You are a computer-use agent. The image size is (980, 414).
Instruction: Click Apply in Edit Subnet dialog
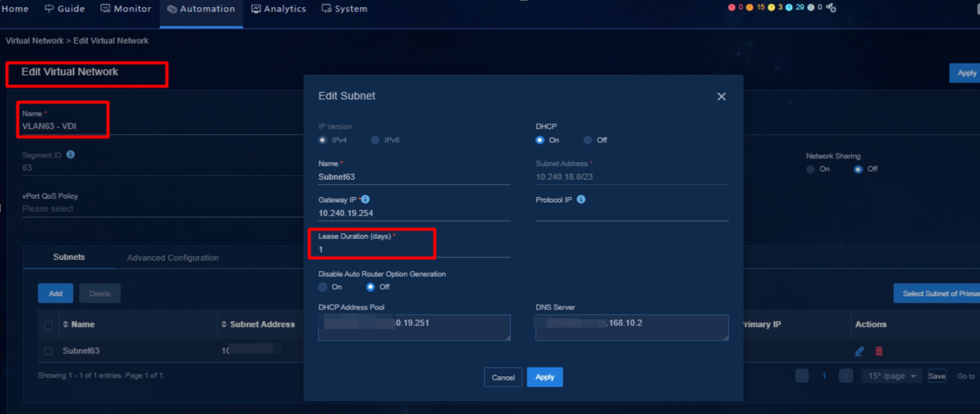pos(545,377)
